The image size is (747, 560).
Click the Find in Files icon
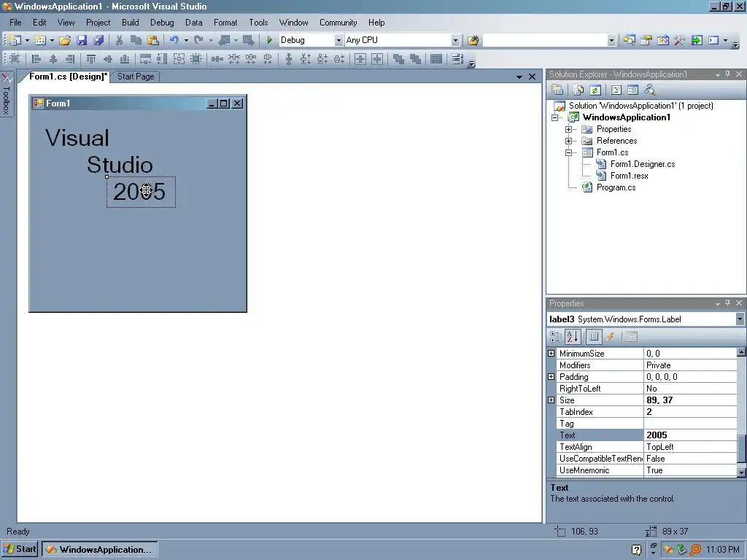click(473, 41)
